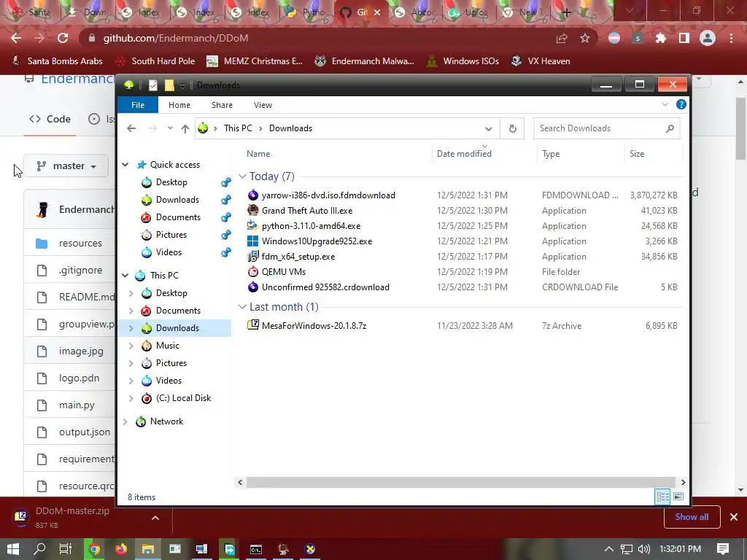This screenshot has height=560, width=747.
Task: Go up one folder level in Explorer
Action: (185, 128)
